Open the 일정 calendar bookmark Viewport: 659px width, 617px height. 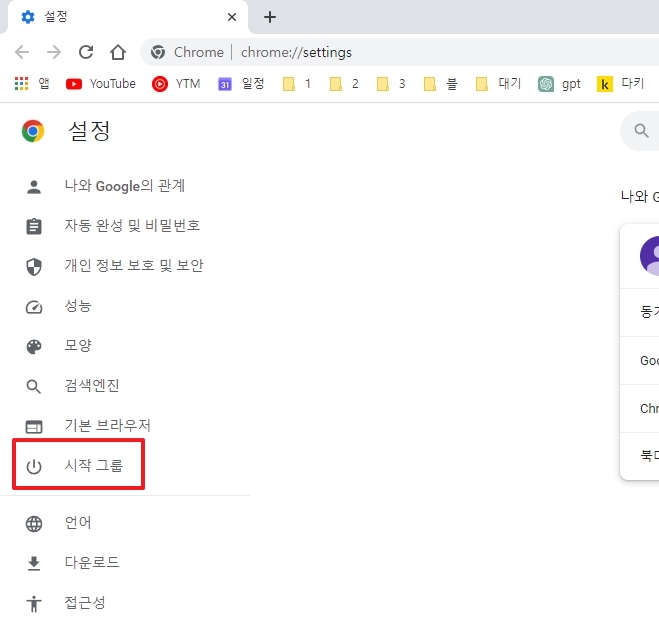(x=241, y=84)
